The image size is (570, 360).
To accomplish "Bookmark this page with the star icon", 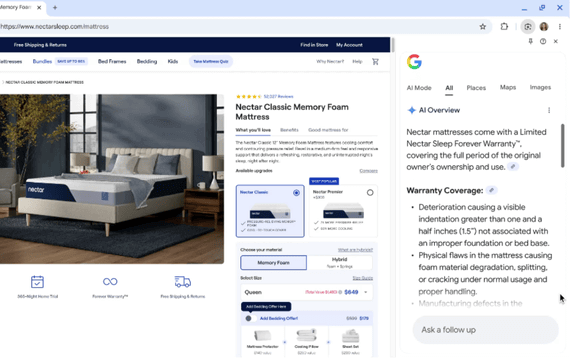I will pyautogui.click(x=482, y=27).
